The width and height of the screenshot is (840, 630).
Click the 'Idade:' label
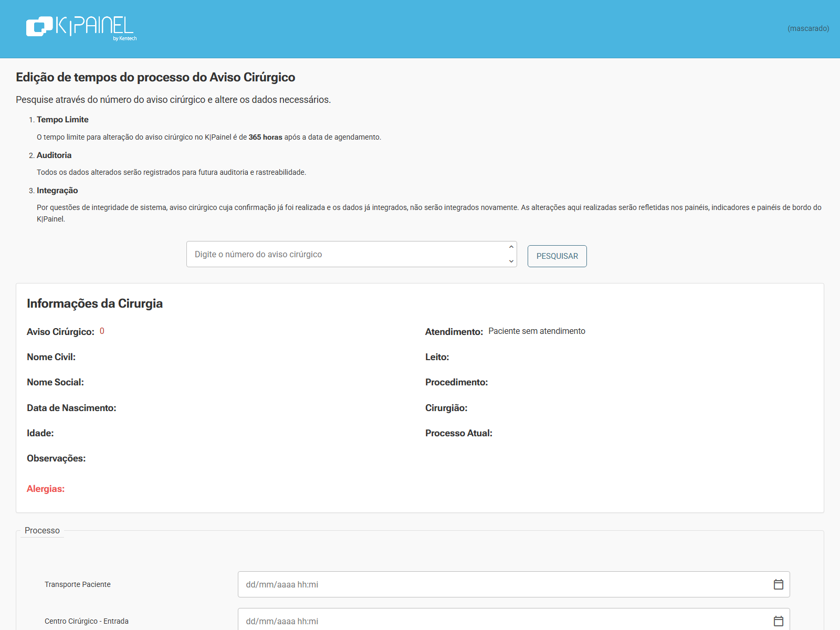click(x=40, y=433)
